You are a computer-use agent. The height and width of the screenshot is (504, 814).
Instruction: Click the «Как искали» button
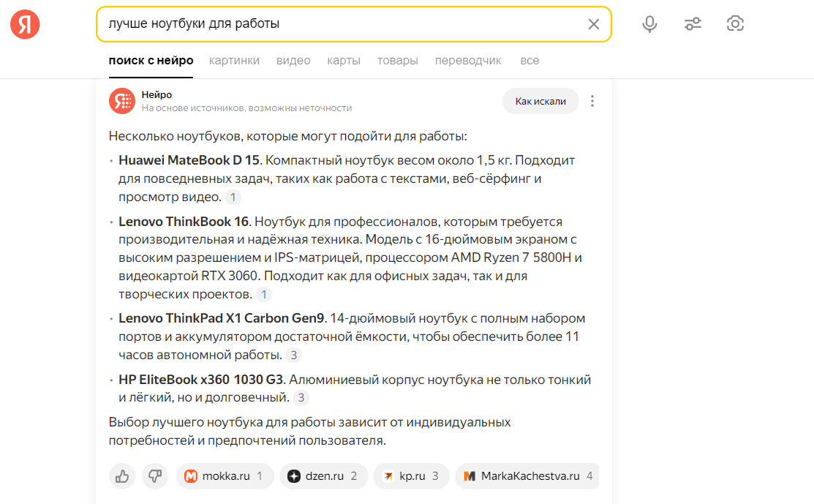(540, 101)
